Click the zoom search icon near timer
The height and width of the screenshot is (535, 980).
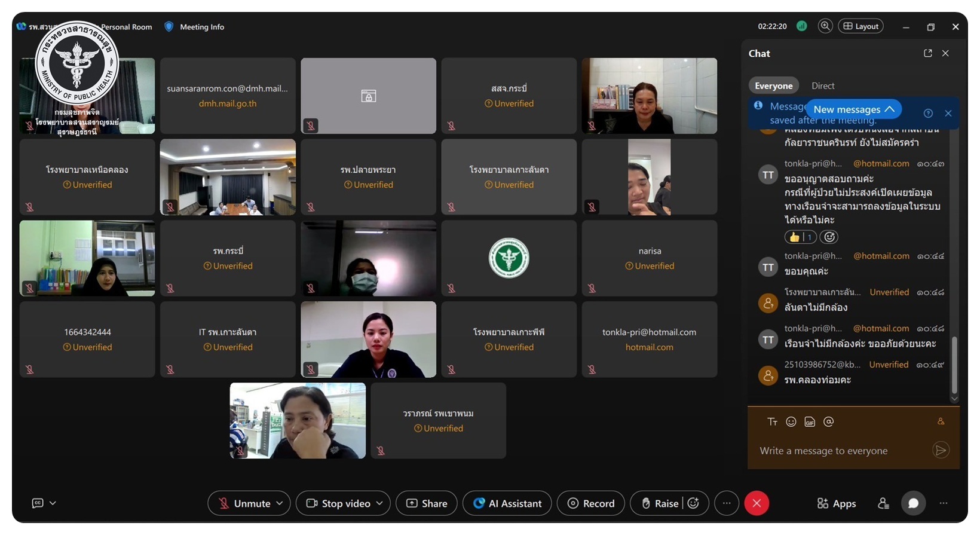coord(825,26)
